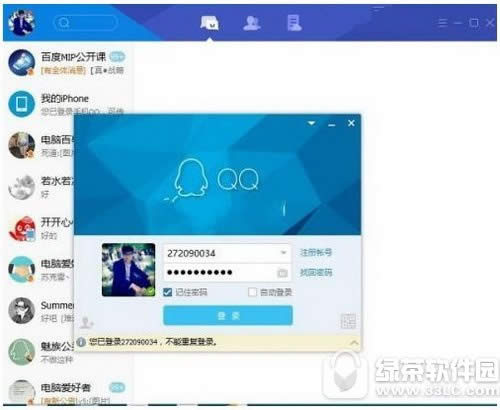
Task: Click the 找回密码 recover password link
Action: click(316, 273)
